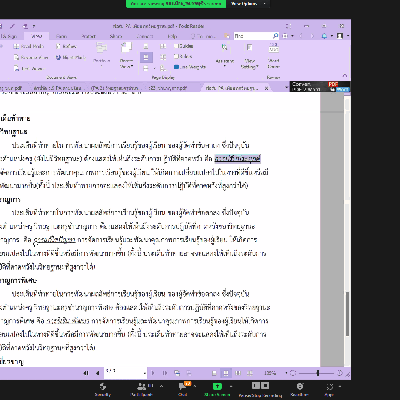
Task: Click the Convert PDF banner
Action: (x=320, y=86)
